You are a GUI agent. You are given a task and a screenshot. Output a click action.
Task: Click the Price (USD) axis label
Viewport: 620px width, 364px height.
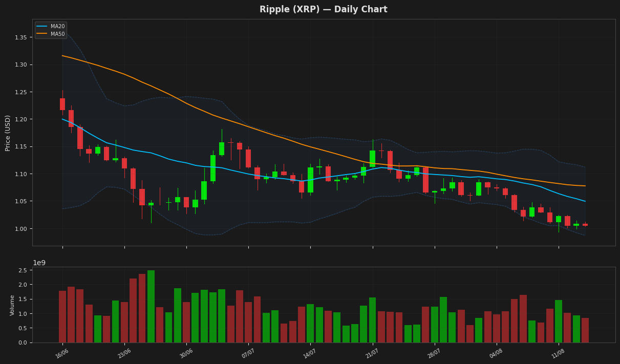point(8,133)
